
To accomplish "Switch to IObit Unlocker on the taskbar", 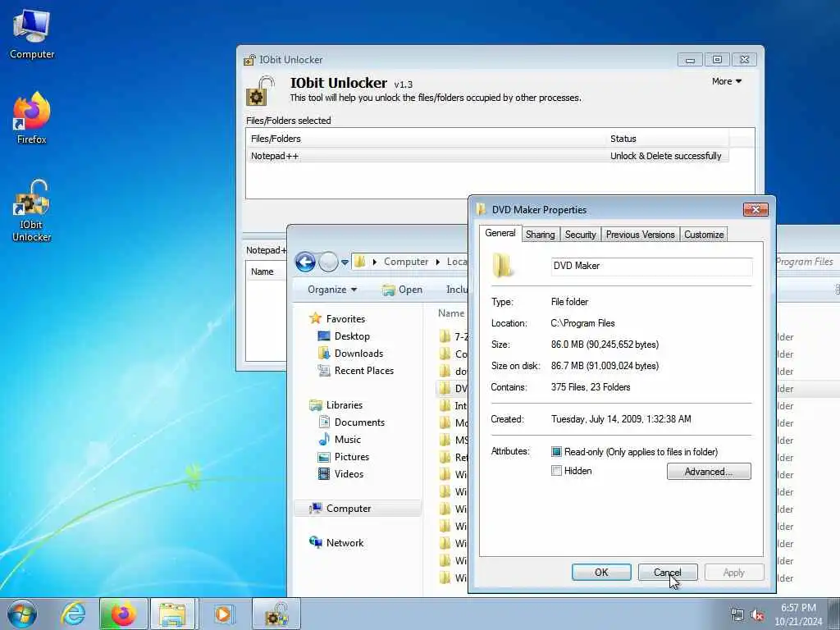I will pyautogui.click(x=276, y=614).
